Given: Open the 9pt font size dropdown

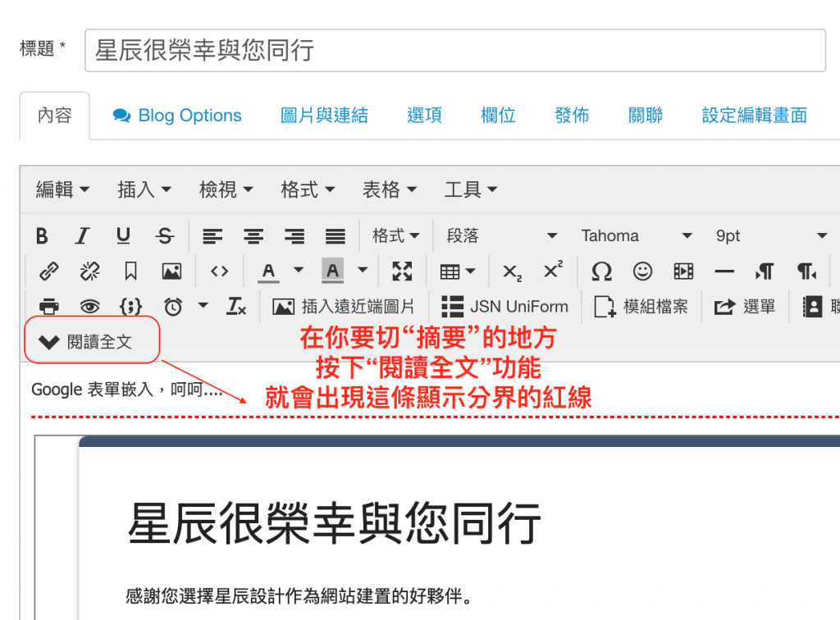Looking at the screenshot, I should point(770,236).
